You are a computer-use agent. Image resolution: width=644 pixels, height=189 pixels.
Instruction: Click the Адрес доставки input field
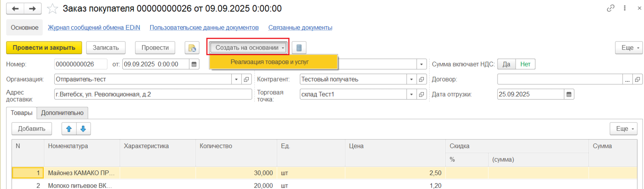[x=153, y=94]
